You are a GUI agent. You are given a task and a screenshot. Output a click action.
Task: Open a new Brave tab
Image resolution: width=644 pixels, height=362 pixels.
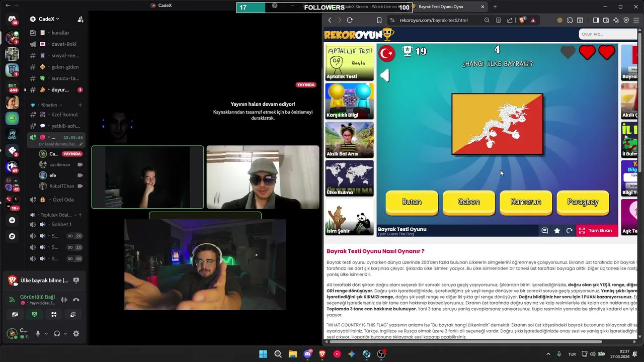click(x=495, y=7)
